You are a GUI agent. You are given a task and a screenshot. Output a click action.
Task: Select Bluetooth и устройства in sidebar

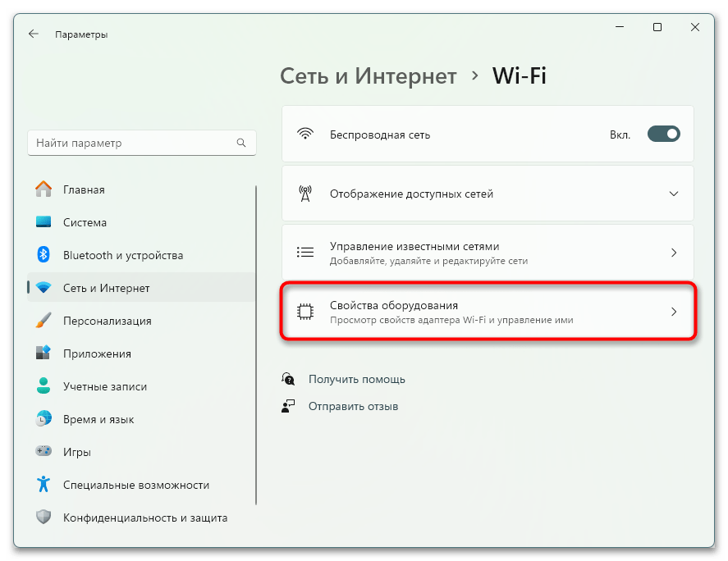tap(141, 255)
